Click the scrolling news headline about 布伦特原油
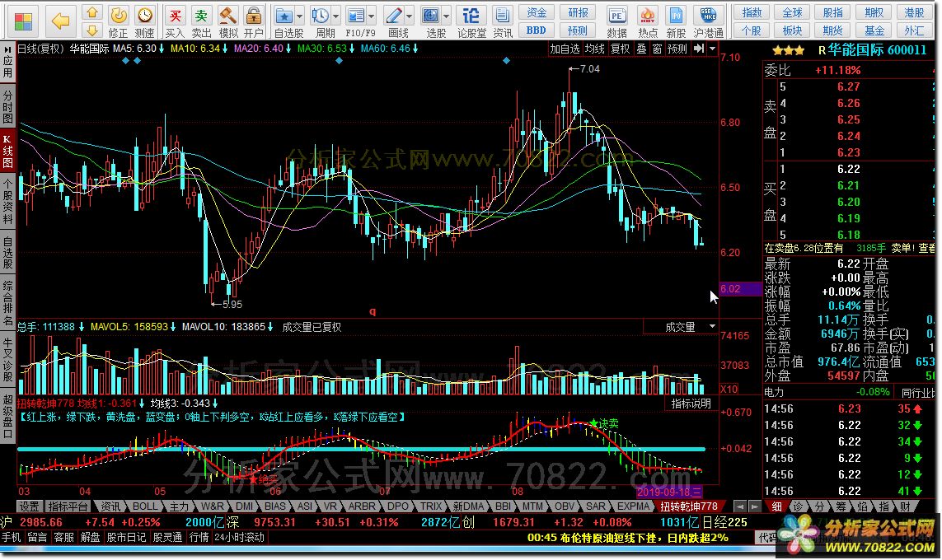942x560 pixels. point(628,538)
